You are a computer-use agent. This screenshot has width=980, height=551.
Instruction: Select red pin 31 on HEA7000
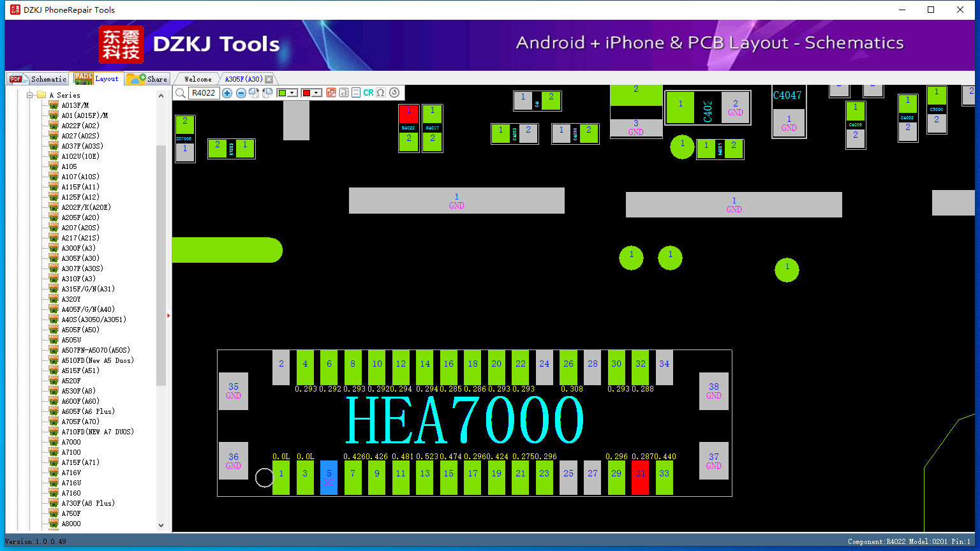coord(640,477)
